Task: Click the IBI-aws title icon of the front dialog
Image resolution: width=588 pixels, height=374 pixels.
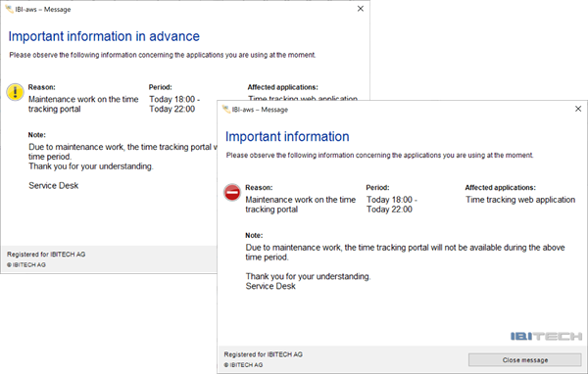Action: pos(226,109)
